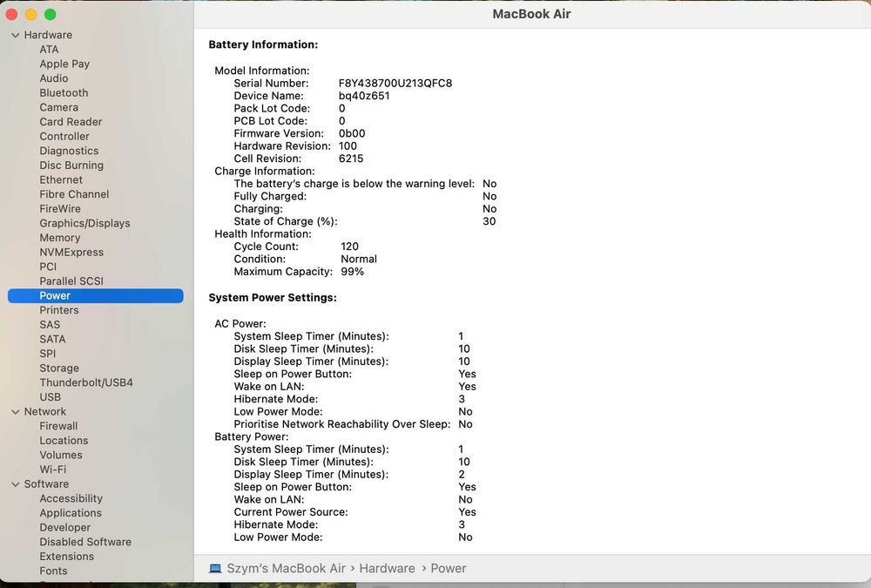Image resolution: width=871 pixels, height=588 pixels.
Task: Click cycle count value 120
Action: 350,247
